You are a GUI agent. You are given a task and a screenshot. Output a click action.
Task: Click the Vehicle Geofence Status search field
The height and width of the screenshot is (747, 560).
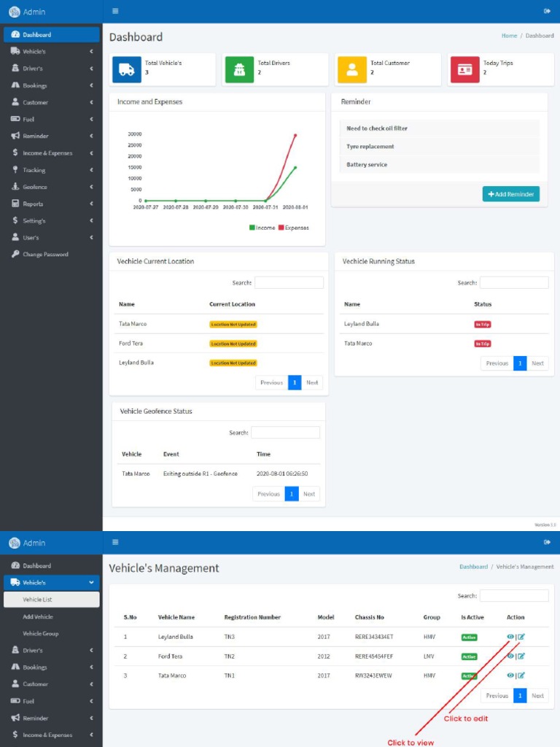point(285,433)
